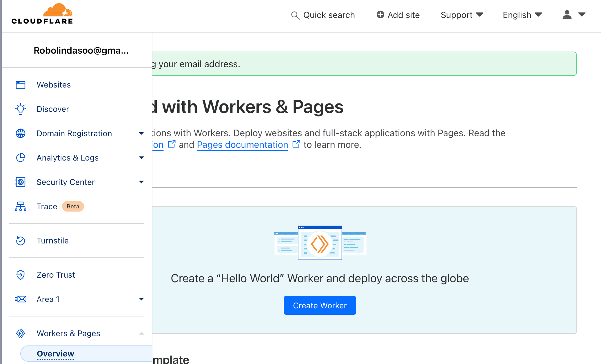The image size is (601, 364).
Task: Expand the Domain Registration submenu arrow
Action: (141, 133)
